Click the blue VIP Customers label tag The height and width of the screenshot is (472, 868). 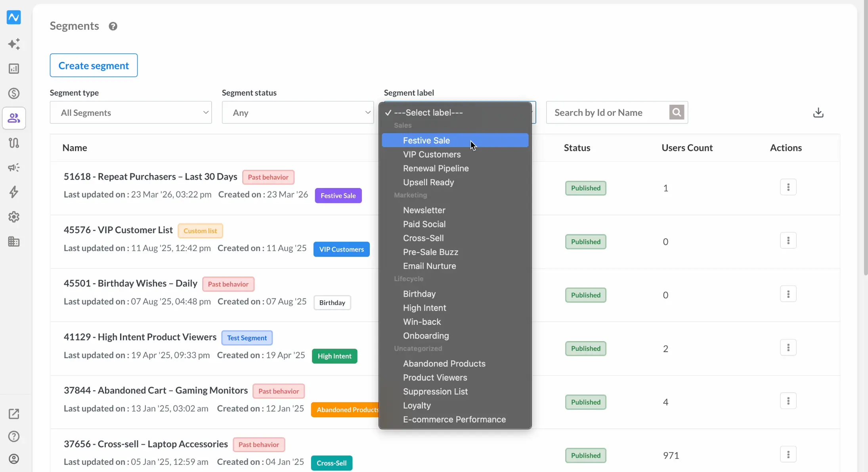click(341, 249)
